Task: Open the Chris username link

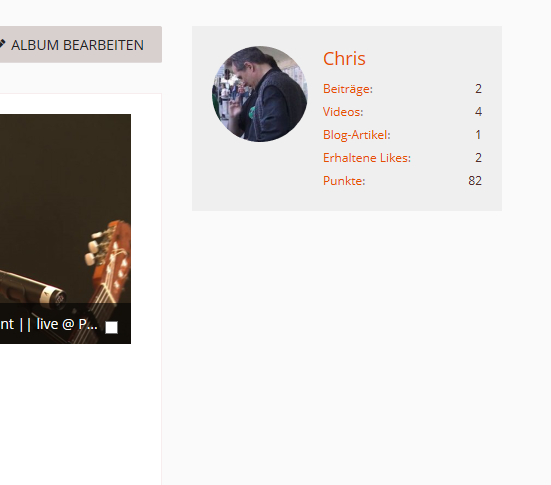Action: tap(344, 58)
